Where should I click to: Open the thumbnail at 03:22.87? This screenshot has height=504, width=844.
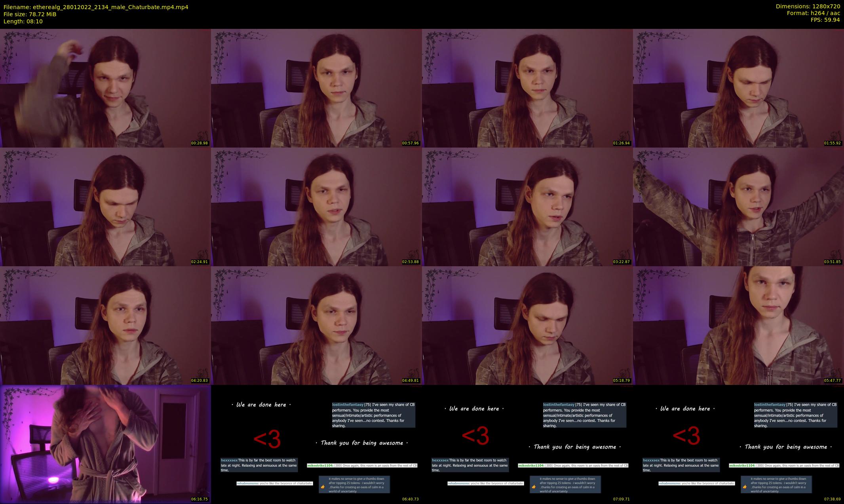point(527,207)
